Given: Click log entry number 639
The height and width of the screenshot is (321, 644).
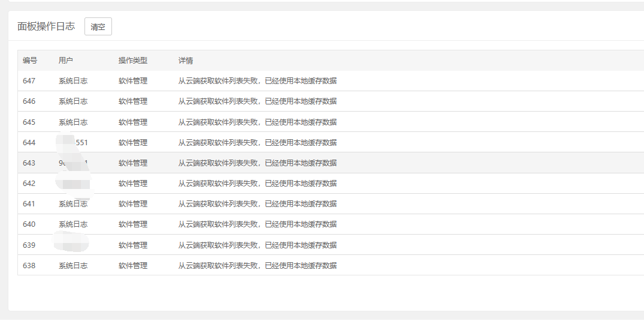Looking at the screenshot, I should click(29, 245).
